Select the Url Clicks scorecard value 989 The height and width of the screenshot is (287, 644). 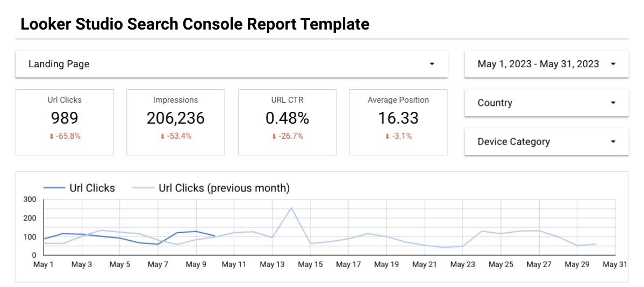pyautogui.click(x=65, y=118)
